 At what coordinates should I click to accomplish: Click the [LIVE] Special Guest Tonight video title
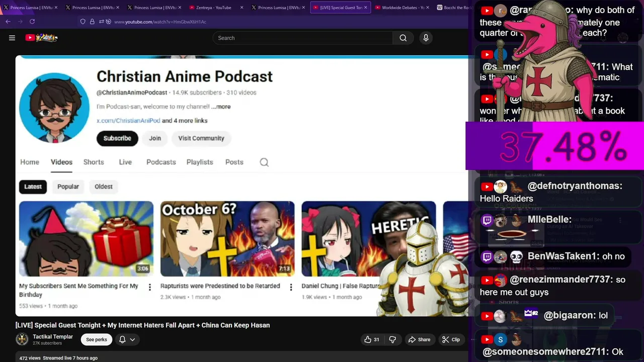[142, 325]
